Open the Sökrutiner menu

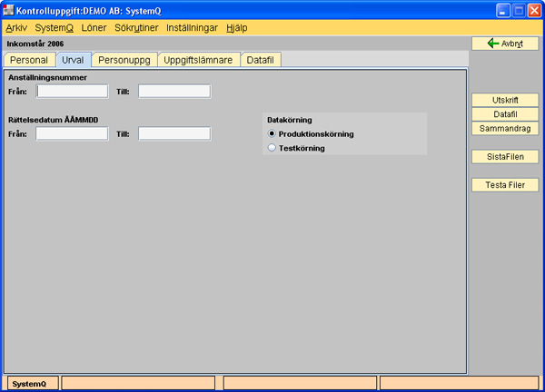(x=137, y=28)
